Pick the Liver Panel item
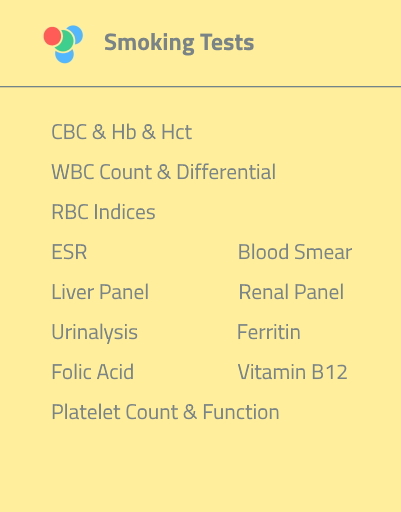 (100, 292)
